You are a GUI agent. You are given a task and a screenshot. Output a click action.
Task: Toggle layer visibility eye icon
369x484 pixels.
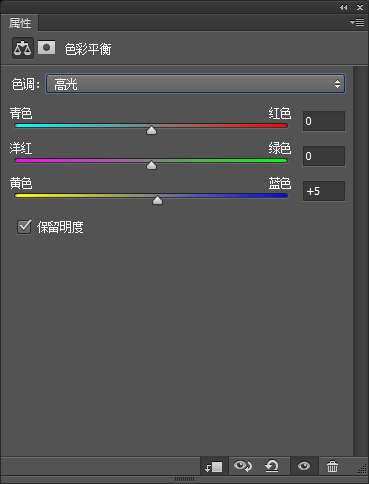pos(303,466)
